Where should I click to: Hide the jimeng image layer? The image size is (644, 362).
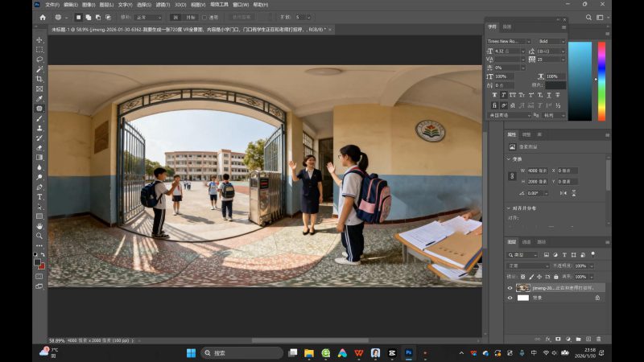[510, 288]
